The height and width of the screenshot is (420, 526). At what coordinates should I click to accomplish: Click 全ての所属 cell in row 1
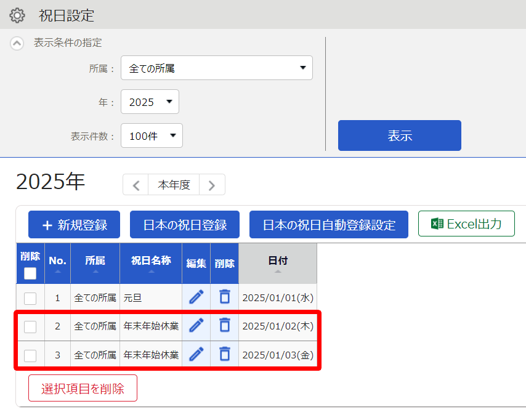click(95, 298)
